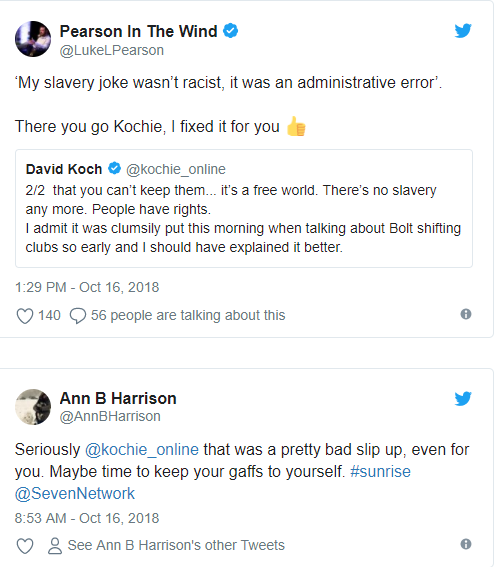The width and height of the screenshot is (495, 567).
Task: Open the #sunrise hashtag
Action: [380, 472]
